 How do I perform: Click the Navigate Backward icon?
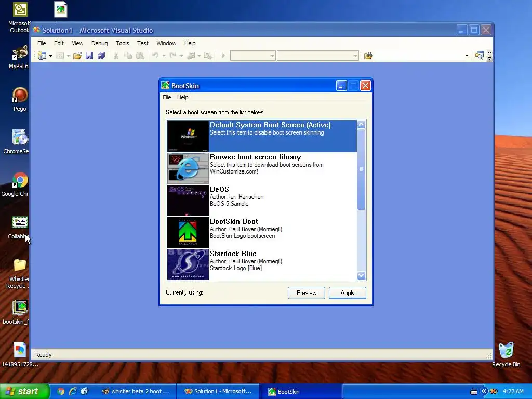click(191, 56)
